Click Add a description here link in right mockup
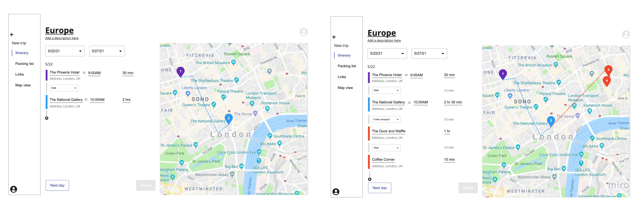This screenshot has height=203, width=644. (384, 40)
